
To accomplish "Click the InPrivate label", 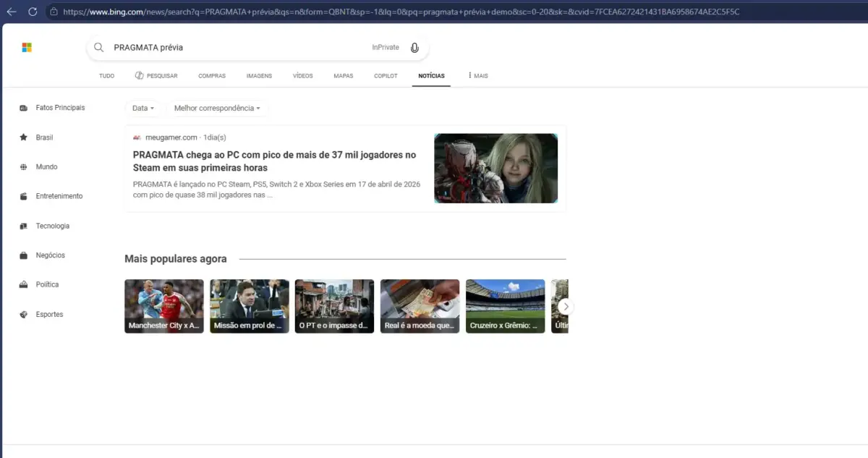I will (386, 48).
